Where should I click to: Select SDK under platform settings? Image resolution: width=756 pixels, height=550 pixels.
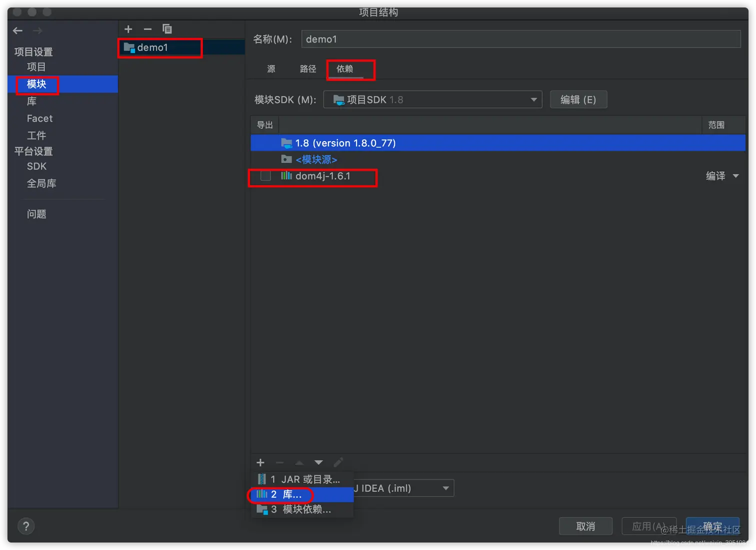point(36,166)
